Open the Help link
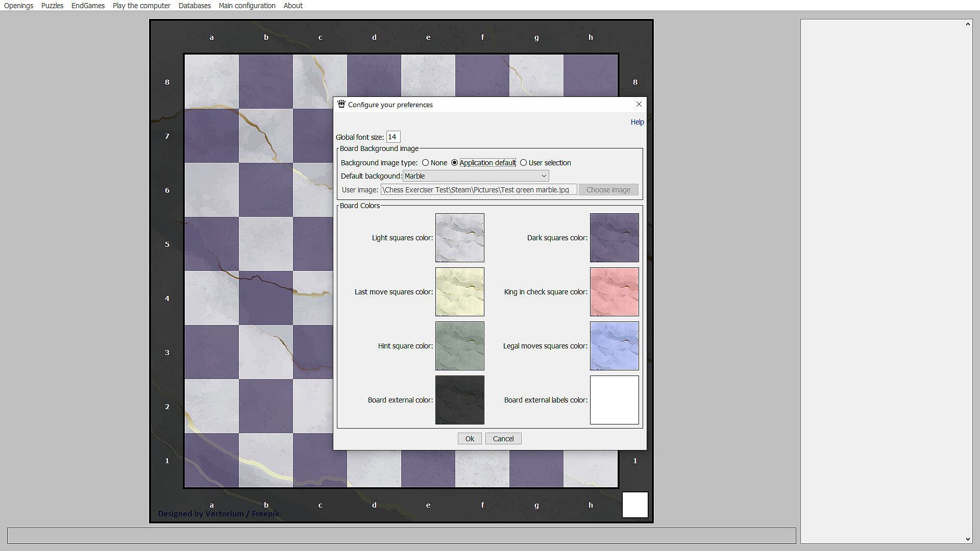The width and height of the screenshot is (980, 551). 636,122
